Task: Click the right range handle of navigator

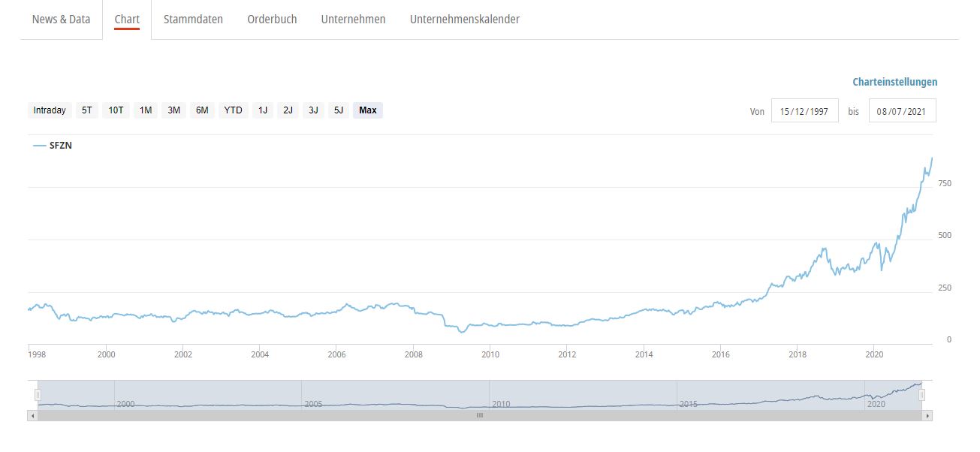Action: pos(922,395)
